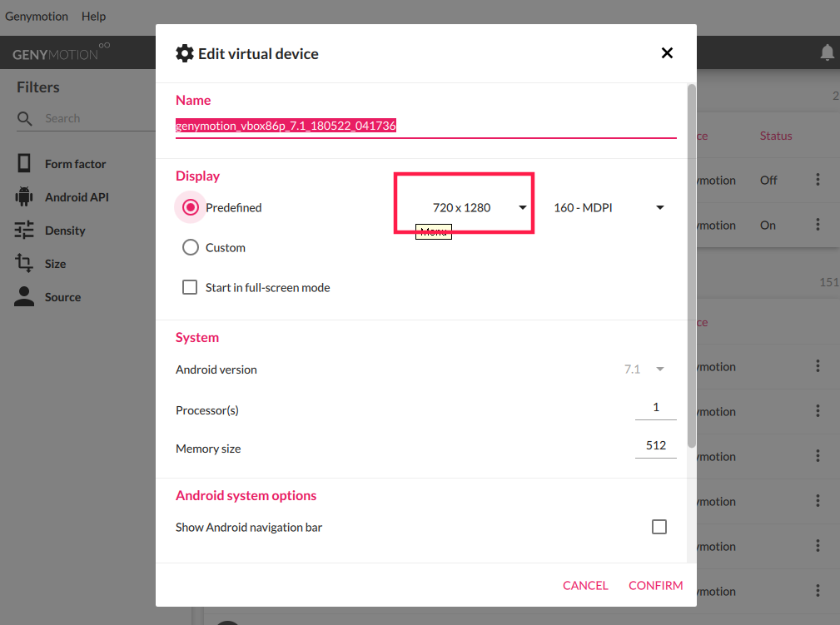This screenshot has height=625, width=840.
Task: Open the Genymotion menu
Action: pos(37,17)
